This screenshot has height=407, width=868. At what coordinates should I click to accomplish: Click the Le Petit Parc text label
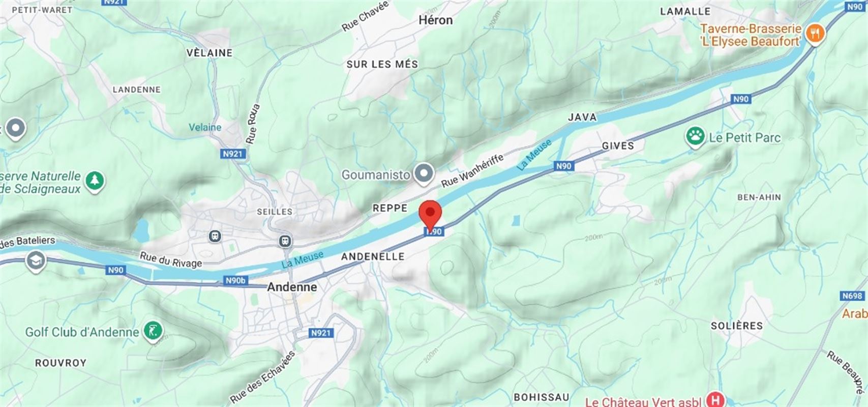744,137
